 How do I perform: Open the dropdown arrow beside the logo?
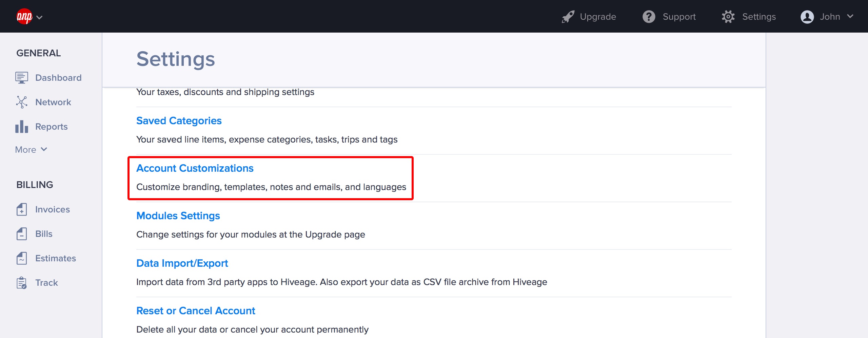39,17
